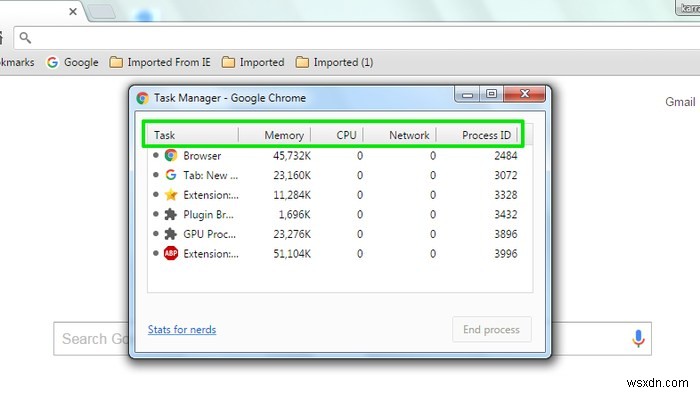Close the Task Manager window
The height and width of the screenshot is (393, 700).
(525, 94)
